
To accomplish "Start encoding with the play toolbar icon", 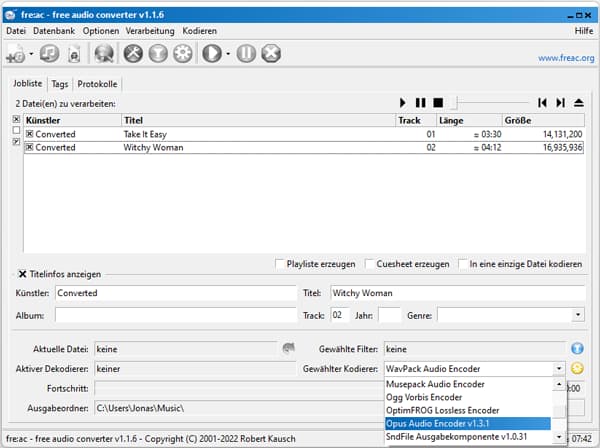I will [x=212, y=53].
